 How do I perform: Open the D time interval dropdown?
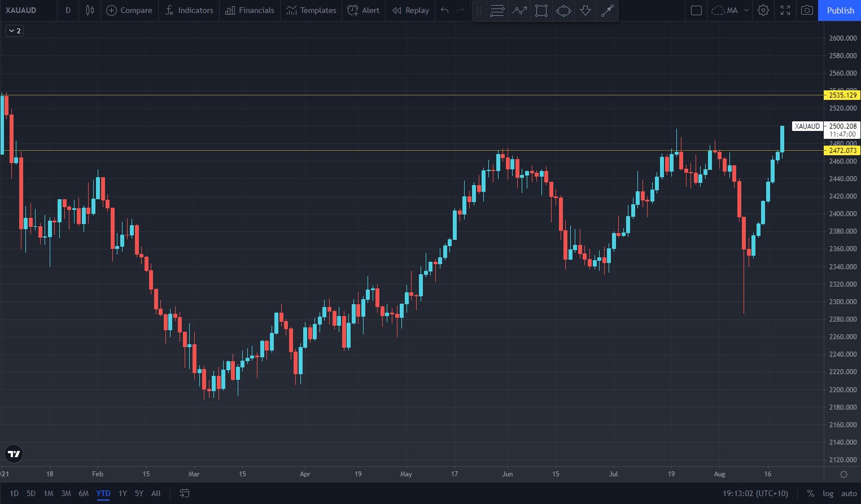click(x=68, y=10)
